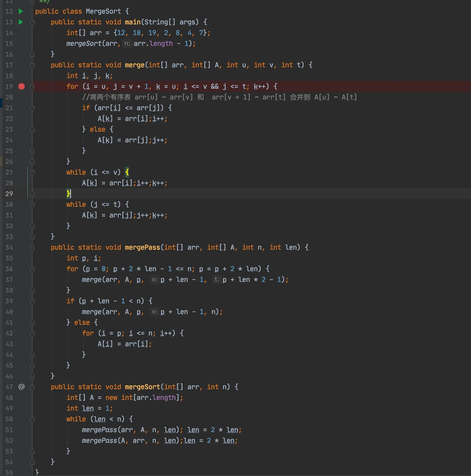Click the fold end marker on line 16

point(32,54)
